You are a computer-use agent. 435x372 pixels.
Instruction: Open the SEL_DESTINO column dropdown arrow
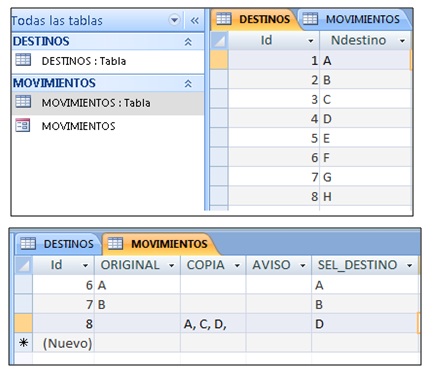[x=409, y=266]
